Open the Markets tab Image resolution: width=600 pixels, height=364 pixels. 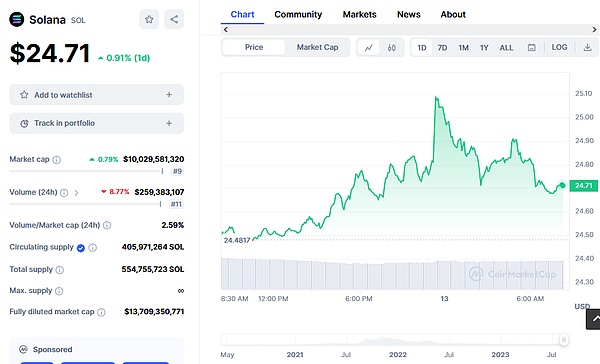pyautogui.click(x=359, y=15)
